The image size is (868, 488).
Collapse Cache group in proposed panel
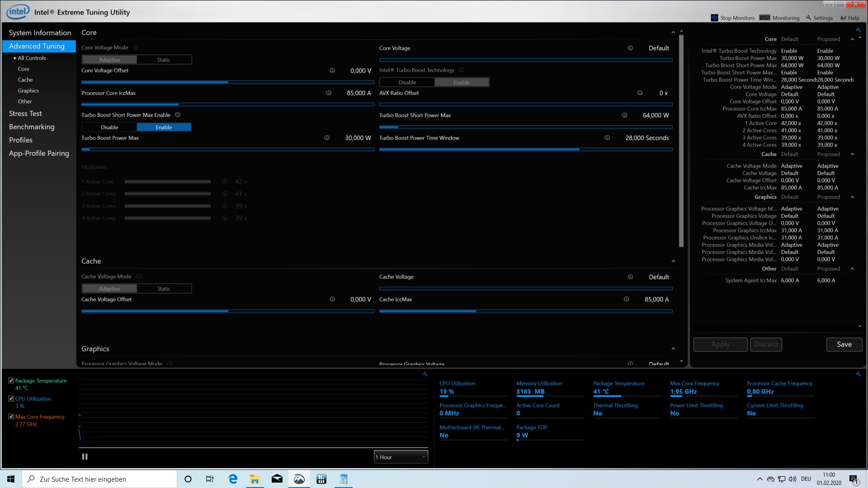[852, 154]
